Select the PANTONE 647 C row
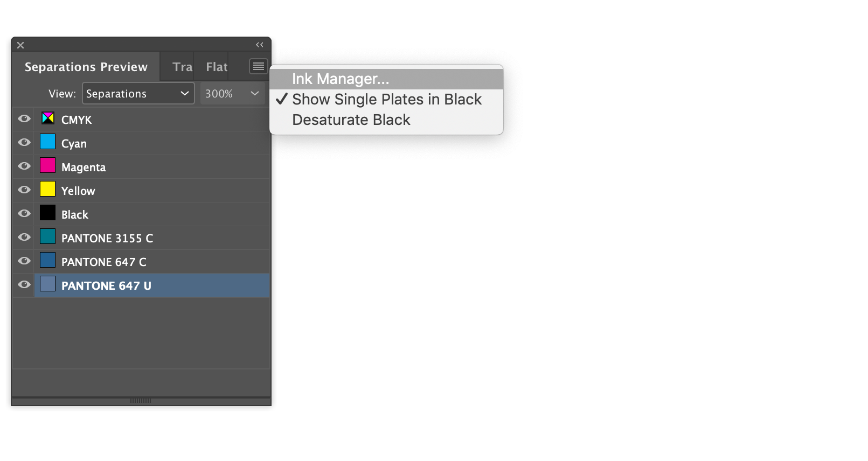 coord(152,262)
